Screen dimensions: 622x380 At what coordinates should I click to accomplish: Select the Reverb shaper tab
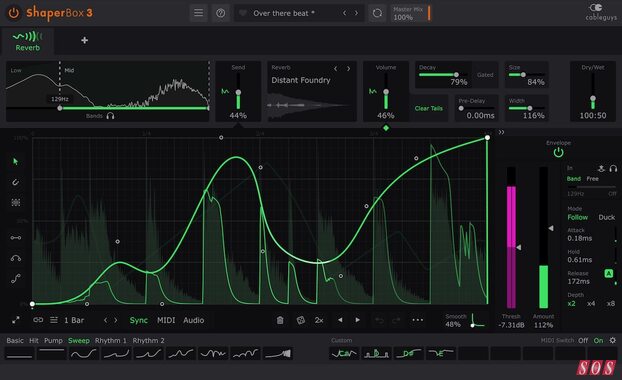tap(27, 41)
